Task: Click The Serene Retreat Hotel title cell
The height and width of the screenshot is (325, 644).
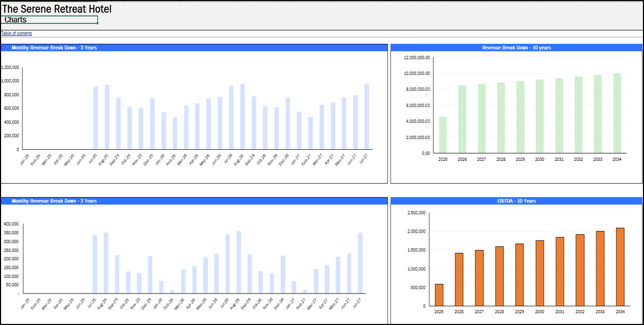Action: 57,9
